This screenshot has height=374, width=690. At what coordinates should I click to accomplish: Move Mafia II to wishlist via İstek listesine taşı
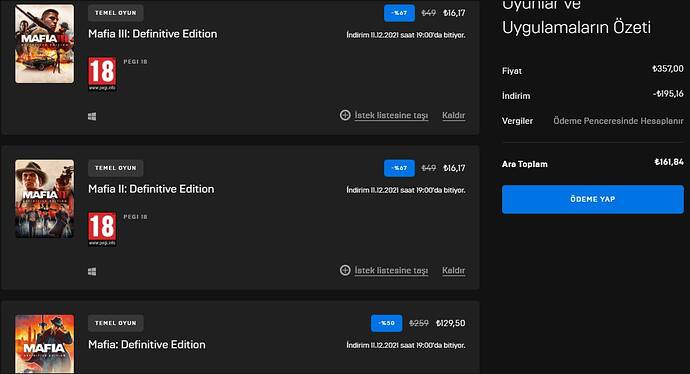(x=391, y=270)
